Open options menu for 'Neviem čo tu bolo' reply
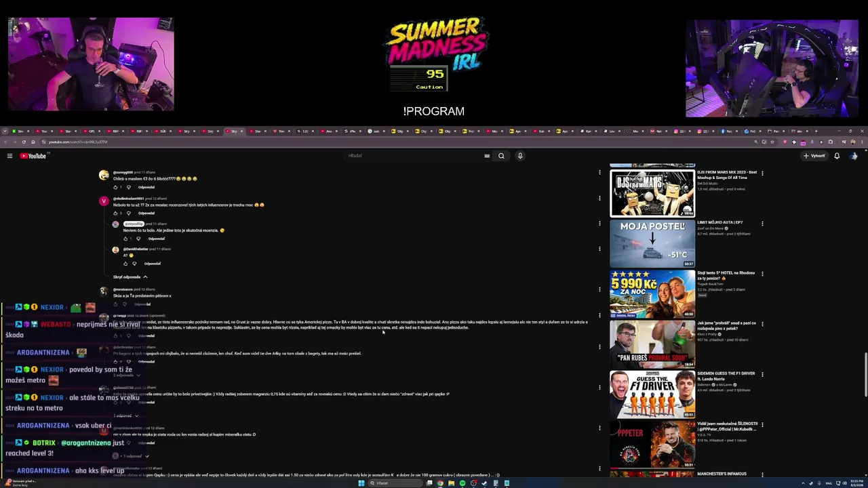The height and width of the screenshot is (488, 868). (x=599, y=224)
